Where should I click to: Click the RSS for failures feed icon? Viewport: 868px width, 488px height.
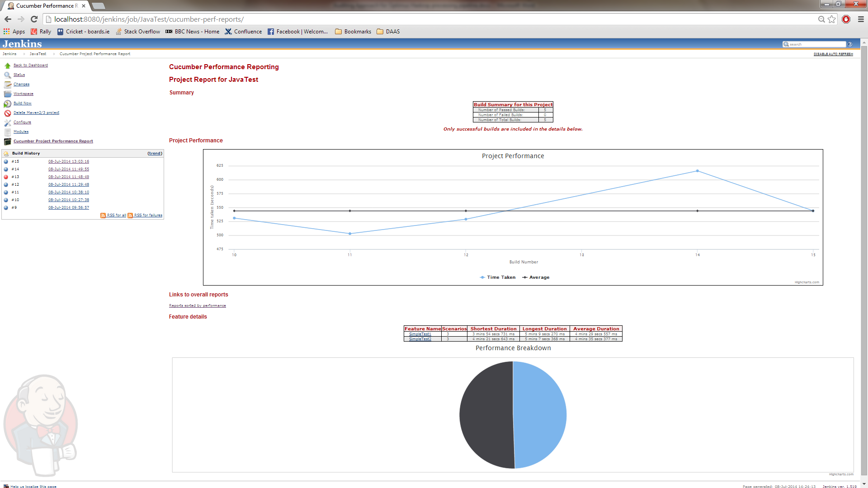click(x=130, y=216)
